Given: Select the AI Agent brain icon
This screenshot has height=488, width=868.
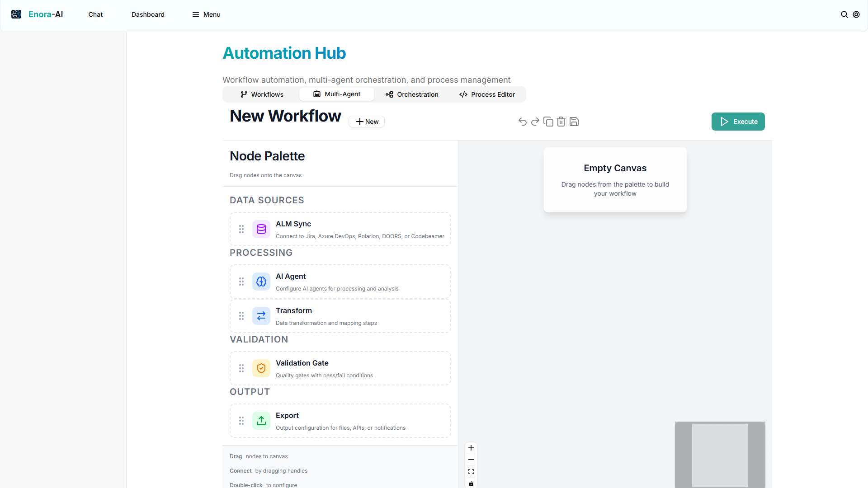Looking at the screenshot, I should [261, 281].
